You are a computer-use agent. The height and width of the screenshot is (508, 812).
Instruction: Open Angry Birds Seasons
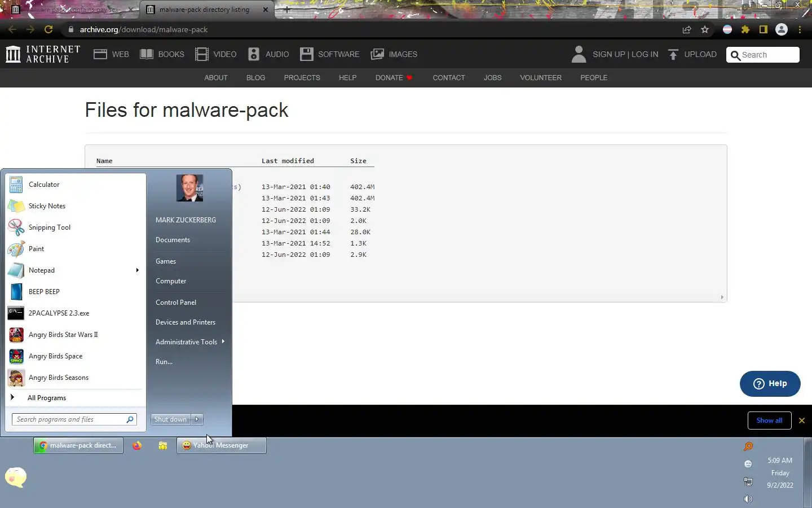tap(76, 378)
